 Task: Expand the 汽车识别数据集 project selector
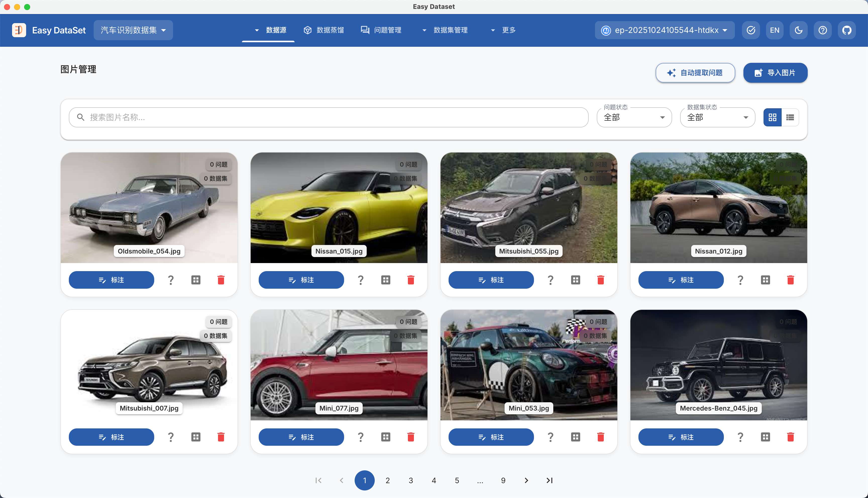click(x=133, y=30)
